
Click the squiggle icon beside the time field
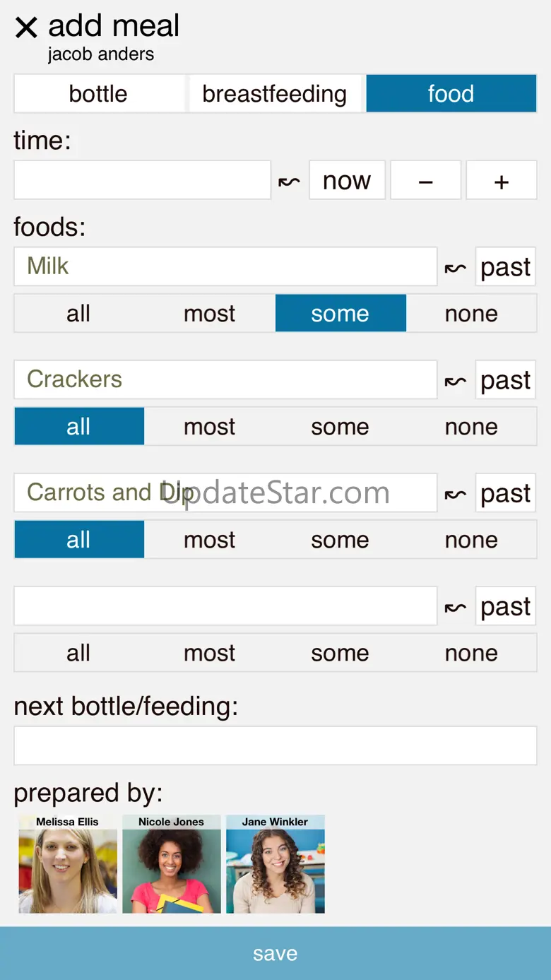(289, 182)
